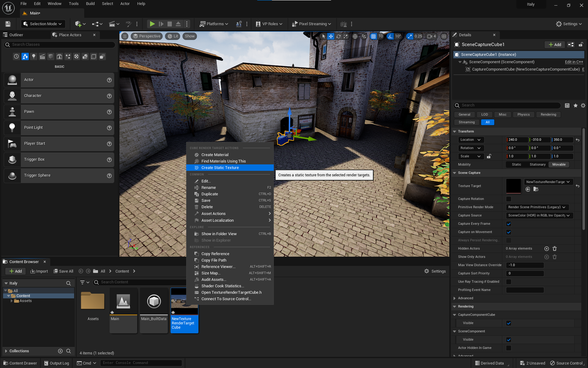Click the Import button in Content Browser

click(39, 271)
